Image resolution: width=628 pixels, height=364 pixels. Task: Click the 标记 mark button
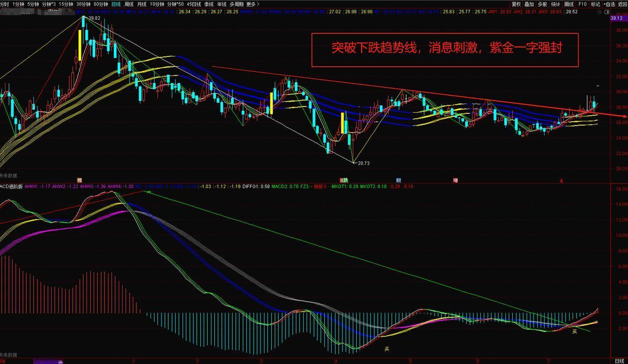595,4
